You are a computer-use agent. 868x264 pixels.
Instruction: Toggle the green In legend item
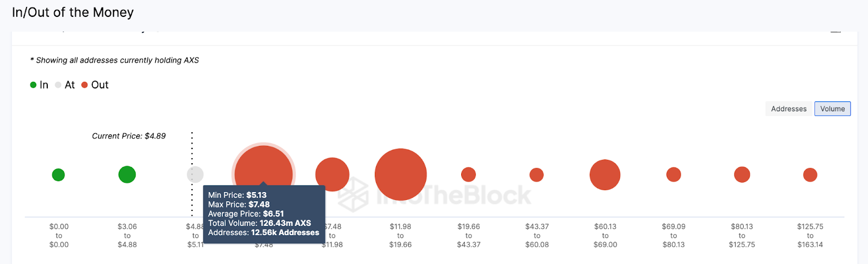pos(39,85)
